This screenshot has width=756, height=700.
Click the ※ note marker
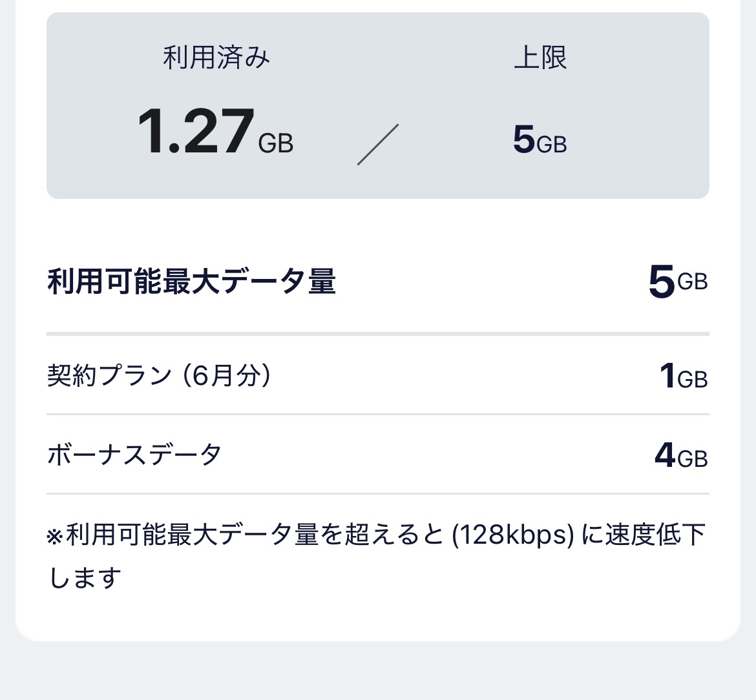click(x=55, y=536)
